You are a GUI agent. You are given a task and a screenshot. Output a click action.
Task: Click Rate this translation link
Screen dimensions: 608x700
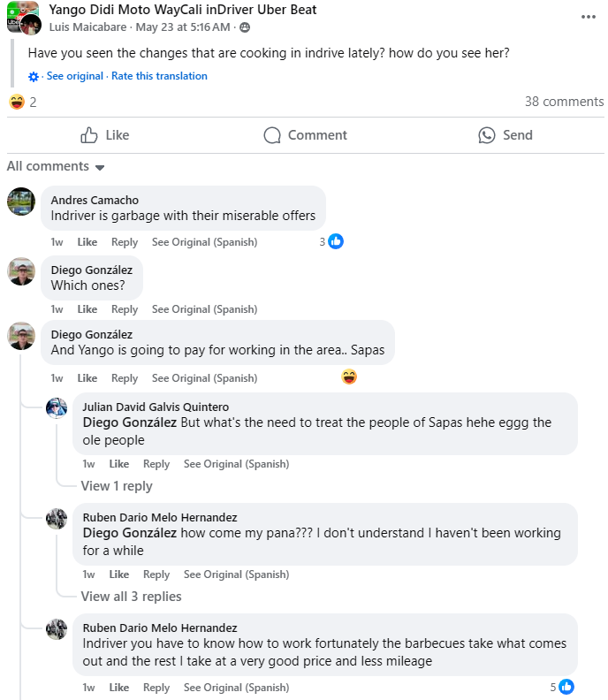pos(159,76)
